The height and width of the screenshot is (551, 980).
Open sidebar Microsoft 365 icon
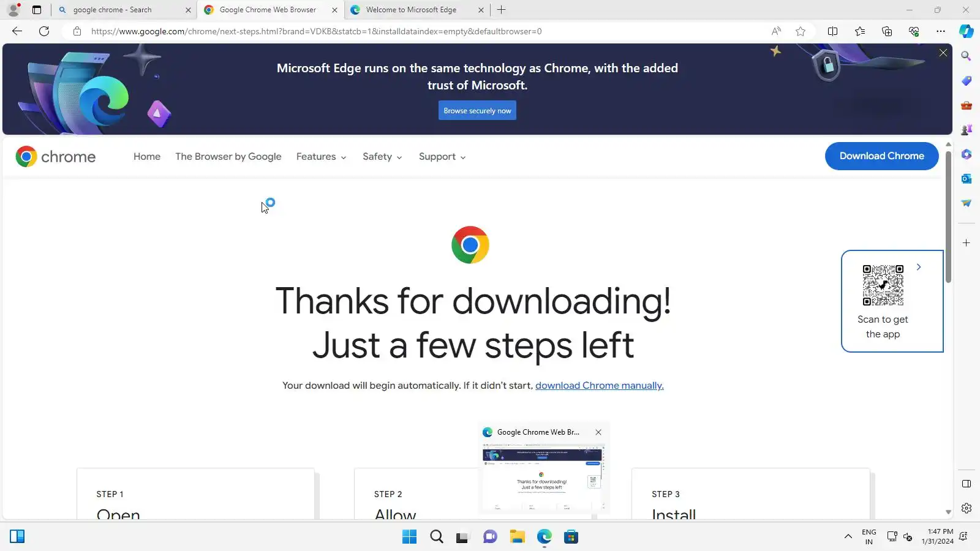967,154
